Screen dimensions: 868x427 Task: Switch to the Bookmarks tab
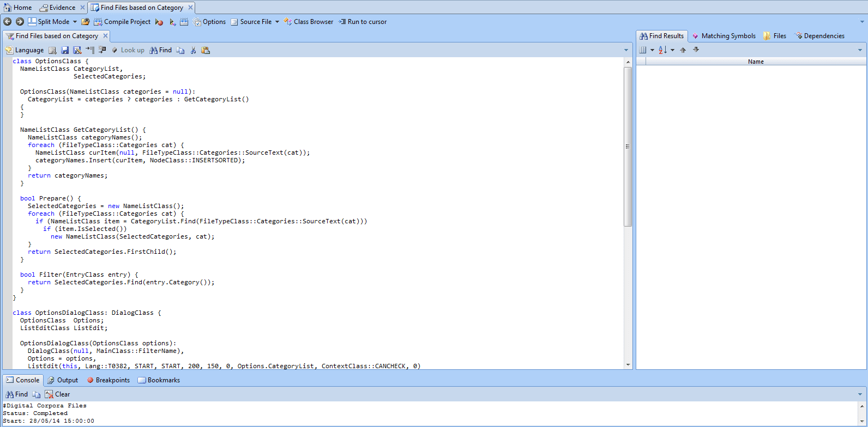pos(159,380)
